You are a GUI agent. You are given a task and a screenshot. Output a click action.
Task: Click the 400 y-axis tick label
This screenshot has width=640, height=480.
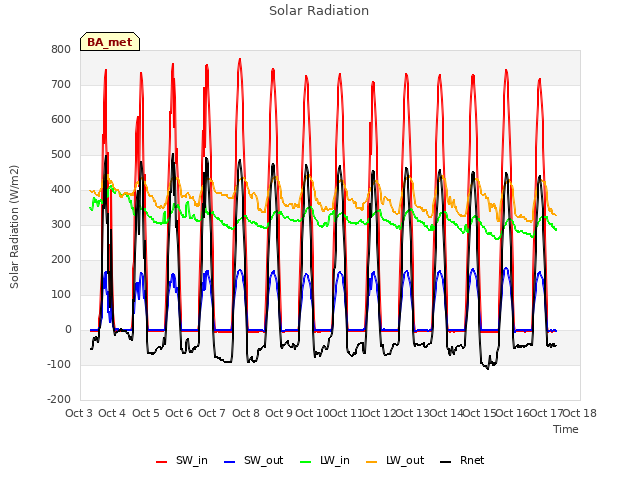point(61,189)
